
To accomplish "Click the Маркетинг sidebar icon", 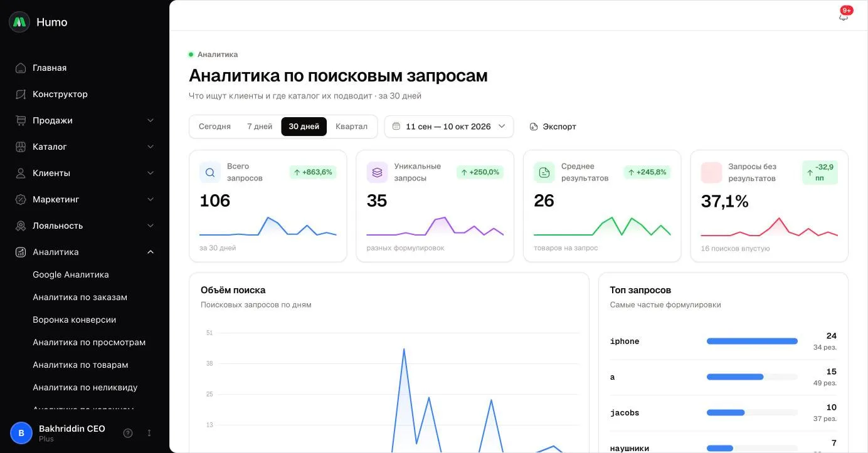I will tap(21, 199).
